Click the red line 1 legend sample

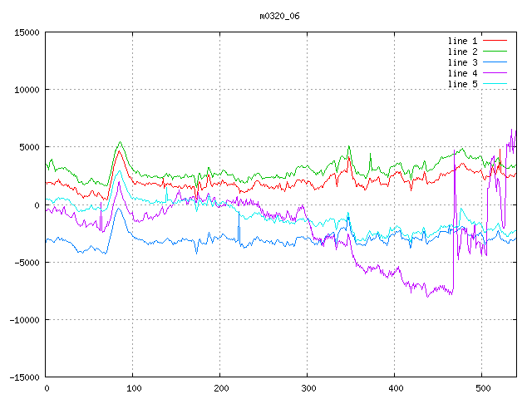(x=495, y=41)
